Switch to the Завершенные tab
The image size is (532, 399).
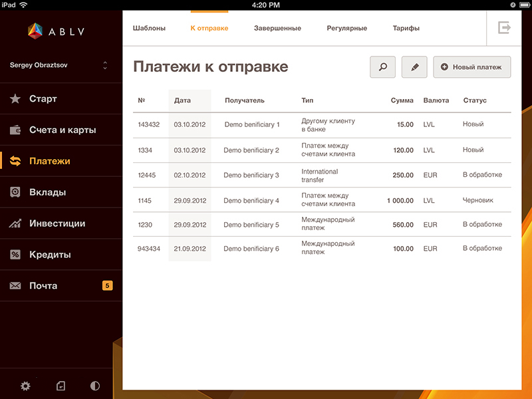coord(277,28)
